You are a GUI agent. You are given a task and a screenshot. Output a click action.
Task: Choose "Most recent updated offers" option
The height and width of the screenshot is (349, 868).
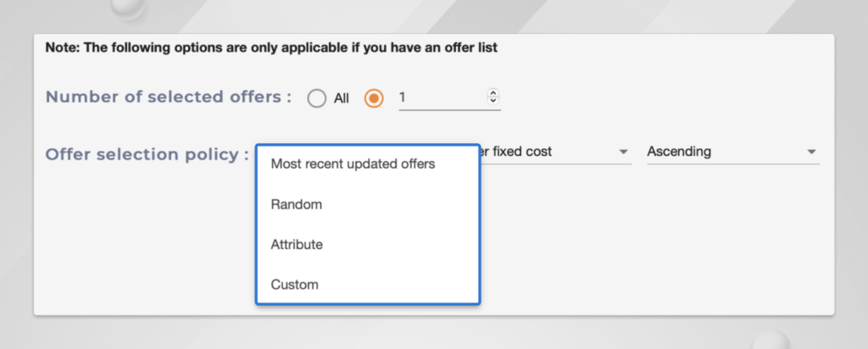point(353,163)
